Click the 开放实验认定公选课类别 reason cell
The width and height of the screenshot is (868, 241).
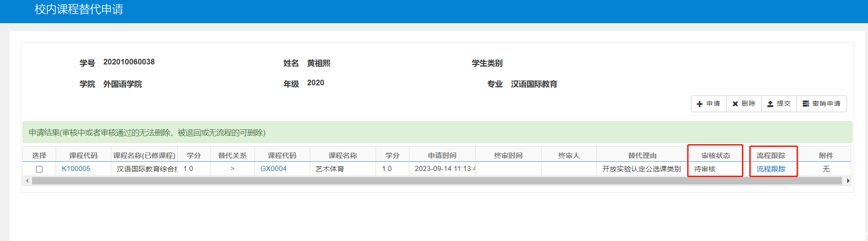click(x=641, y=169)
